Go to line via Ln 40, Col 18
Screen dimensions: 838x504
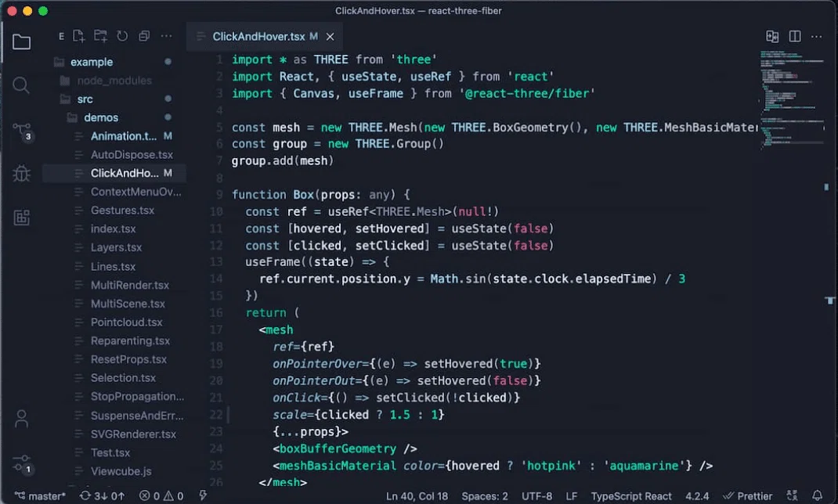(417, 496)
